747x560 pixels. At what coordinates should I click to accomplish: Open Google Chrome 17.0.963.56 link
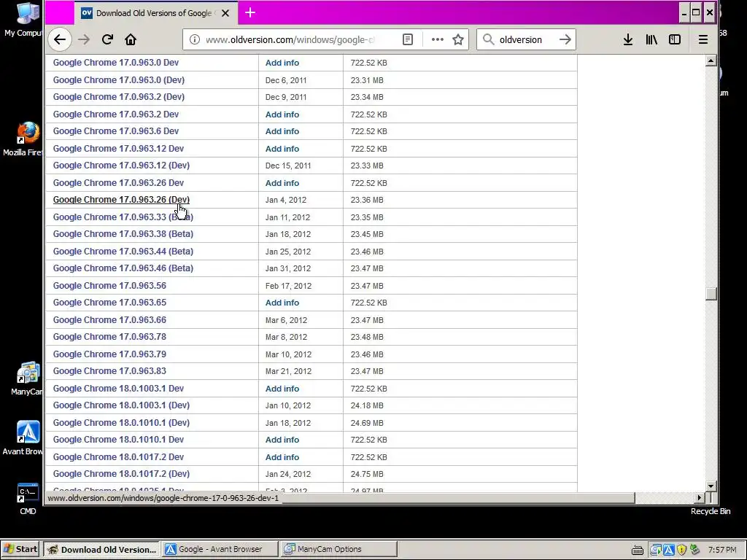click(x=109, y=285)
